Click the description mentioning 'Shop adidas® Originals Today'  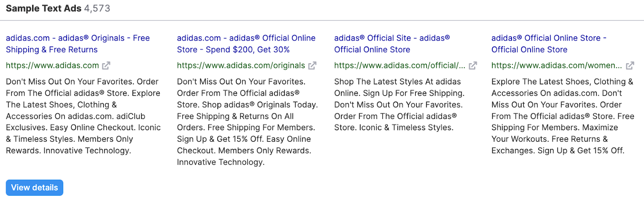tap(247, 122)
